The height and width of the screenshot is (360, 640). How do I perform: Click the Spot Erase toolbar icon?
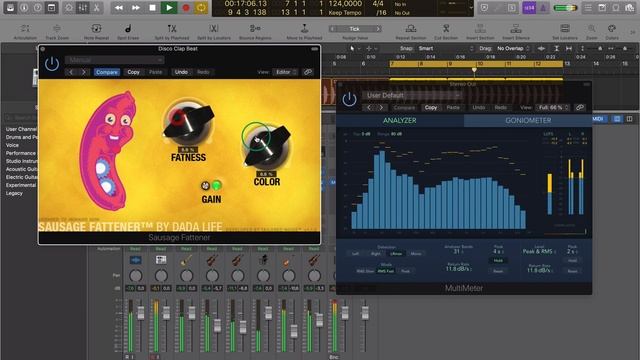pos(128,28)
